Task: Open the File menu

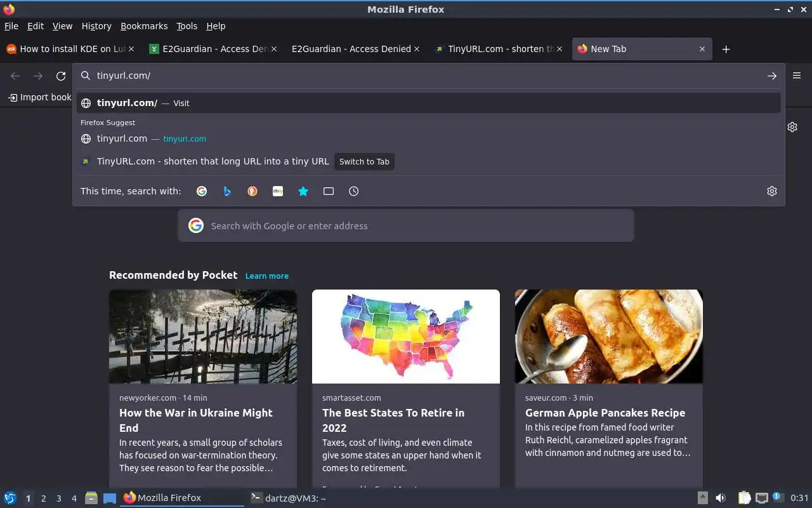Action: click(11, 26)
